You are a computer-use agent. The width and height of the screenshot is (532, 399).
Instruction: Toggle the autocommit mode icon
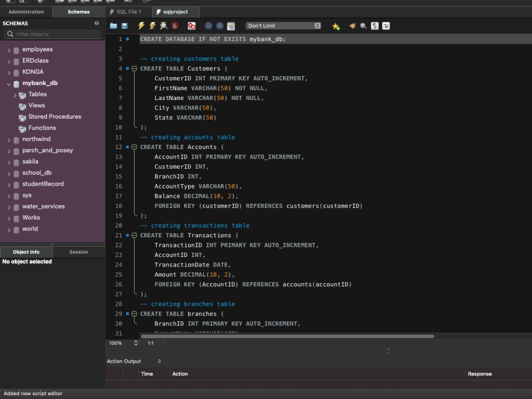(231, 26)
